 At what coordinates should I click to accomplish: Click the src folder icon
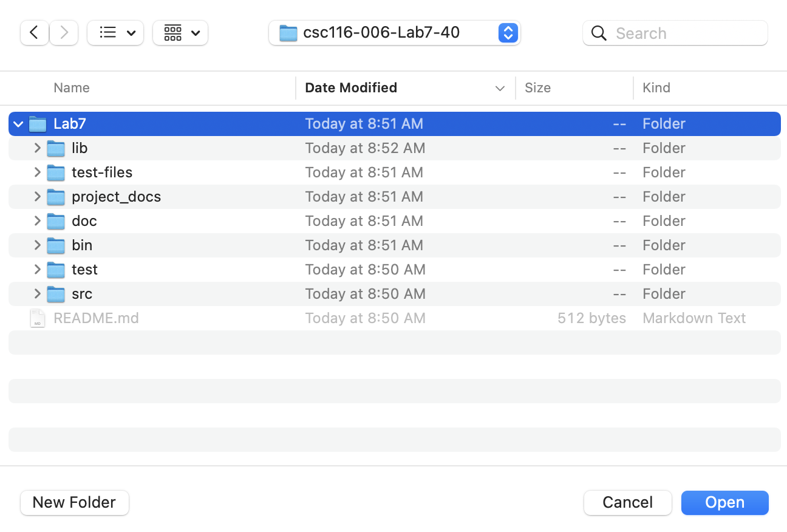(56, 293)
